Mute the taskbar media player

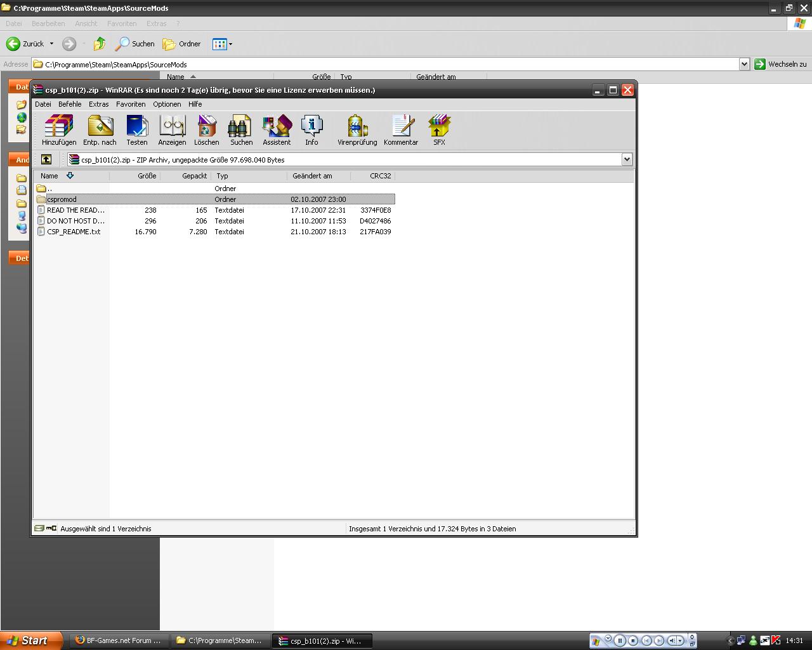pyautogui.click(x=672, y=640)
